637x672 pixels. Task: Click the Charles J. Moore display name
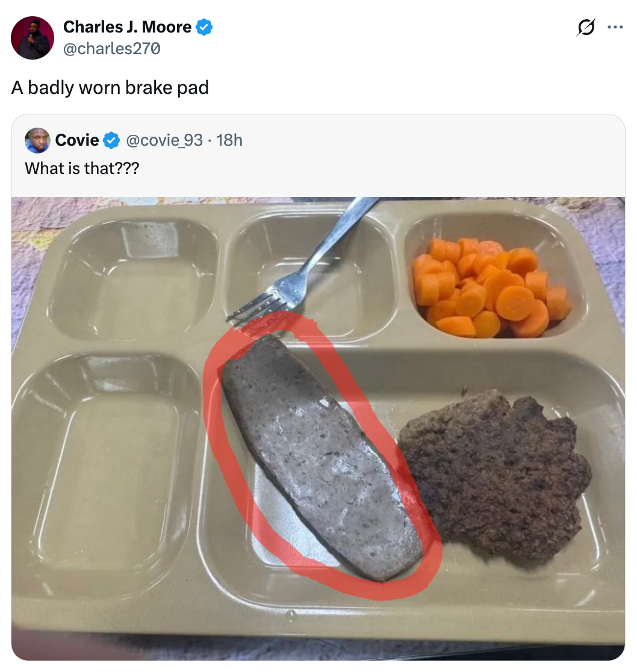click(x=127, y=27)
